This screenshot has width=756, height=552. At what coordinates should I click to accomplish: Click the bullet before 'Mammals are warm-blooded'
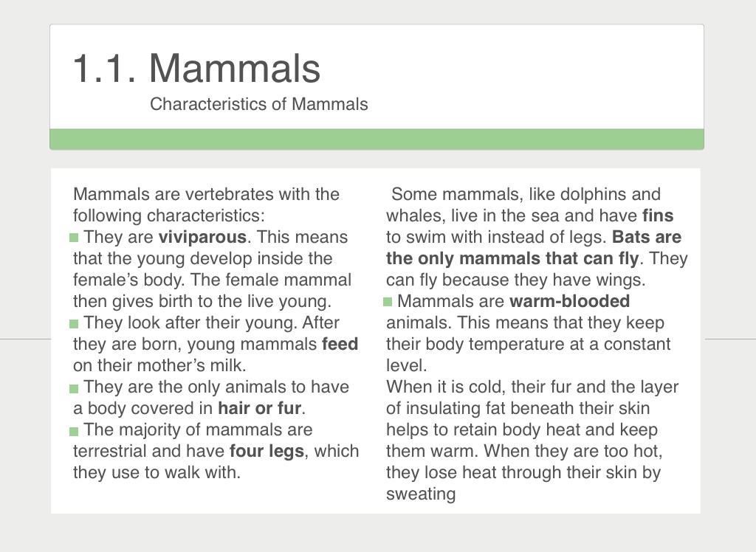(388, 302)
